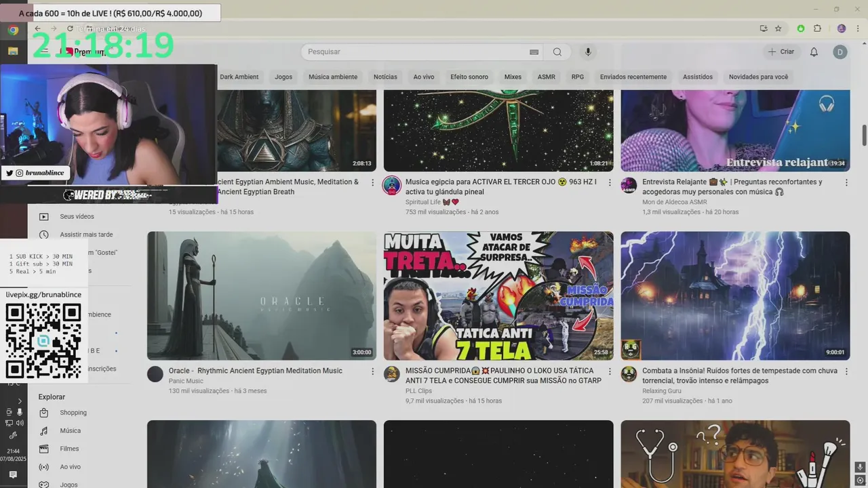This screenshot has width=868, height=488.
Task: Open the Entrevista Relajante video title
Action: pos(732,186)
